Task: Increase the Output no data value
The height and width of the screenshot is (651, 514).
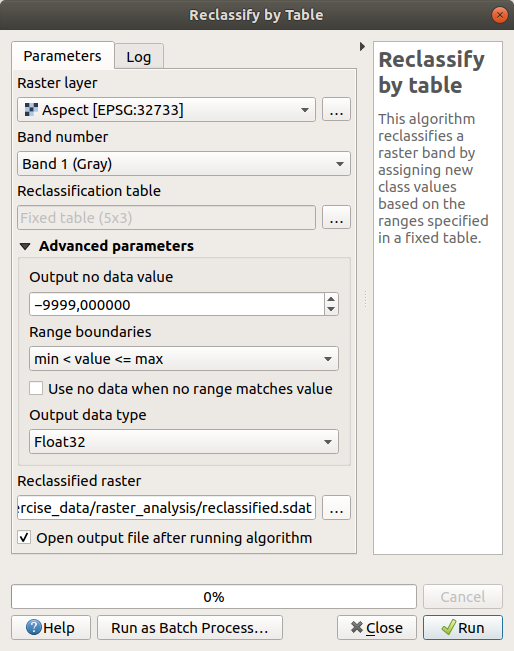Action: click(x=331, y=299)
